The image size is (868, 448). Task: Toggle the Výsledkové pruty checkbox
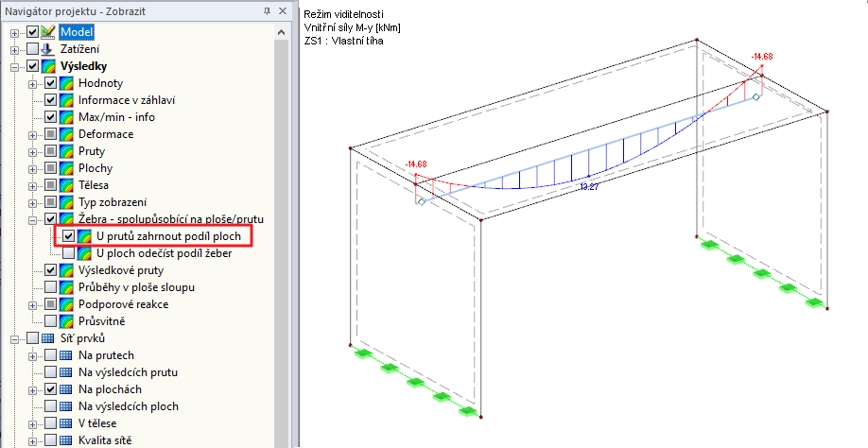coord(50,270)
